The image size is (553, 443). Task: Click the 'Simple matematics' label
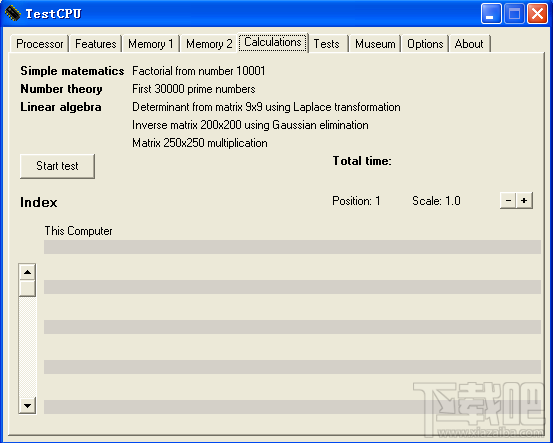coord(72,71)
